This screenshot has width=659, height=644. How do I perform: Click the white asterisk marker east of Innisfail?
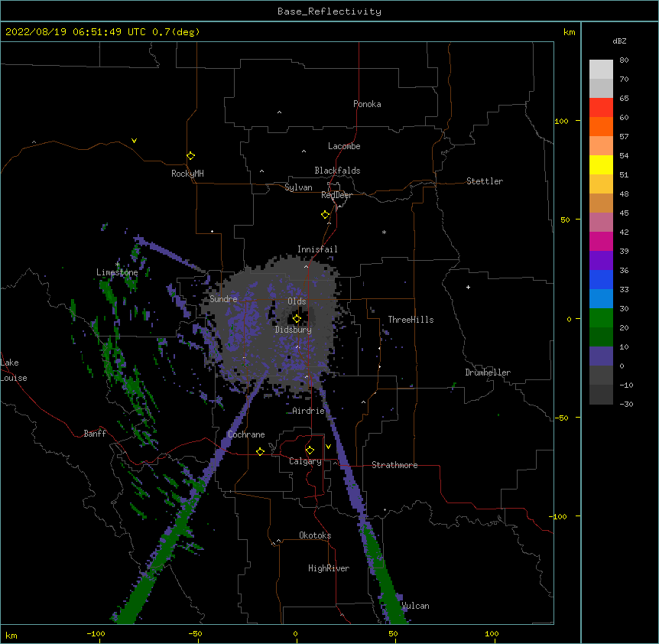(384, 232)
